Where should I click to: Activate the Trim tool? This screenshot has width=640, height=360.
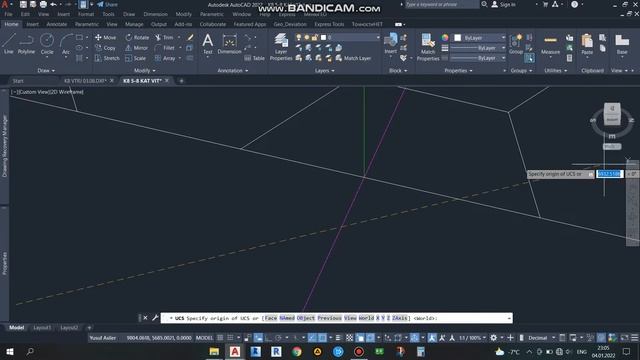[x=164, y=37]
